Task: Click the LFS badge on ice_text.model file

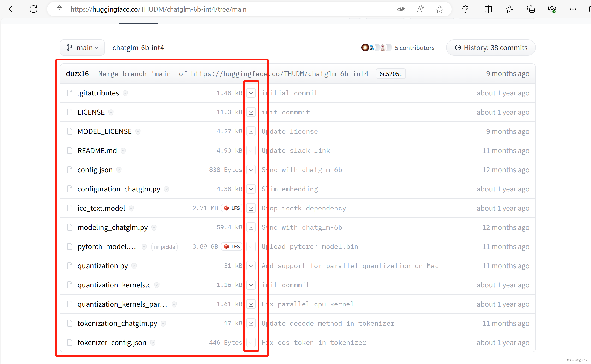Action: point(232,208)
